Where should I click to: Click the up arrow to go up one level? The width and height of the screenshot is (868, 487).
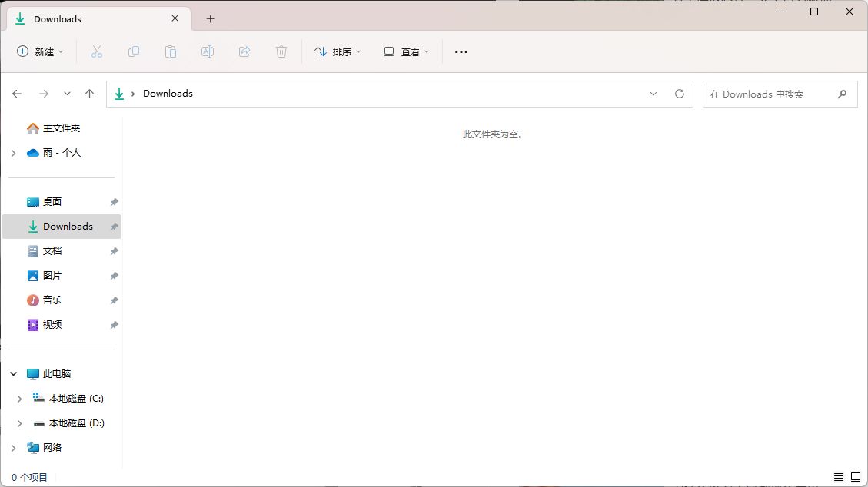tap(89, 93)
